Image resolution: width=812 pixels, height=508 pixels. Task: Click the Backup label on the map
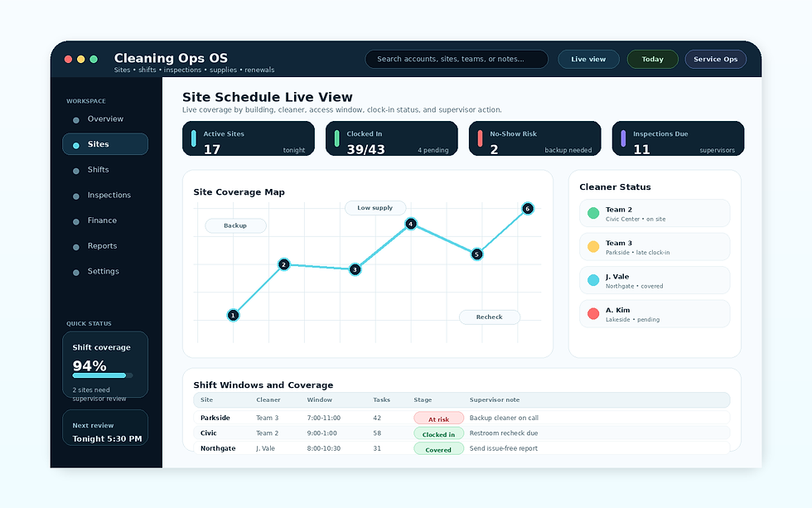tap(235, 225)
